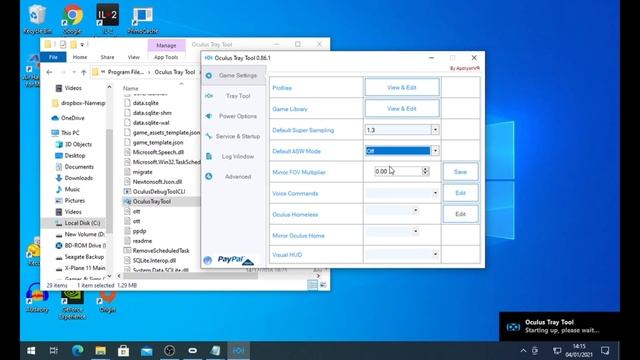The image size is (640, 360).
Task: Select RemoveScheduledTask file
Action: (161, 251)
